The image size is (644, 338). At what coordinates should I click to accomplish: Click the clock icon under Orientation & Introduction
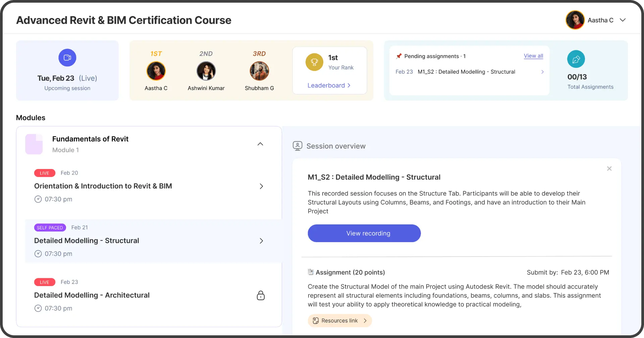coord(38,199)
